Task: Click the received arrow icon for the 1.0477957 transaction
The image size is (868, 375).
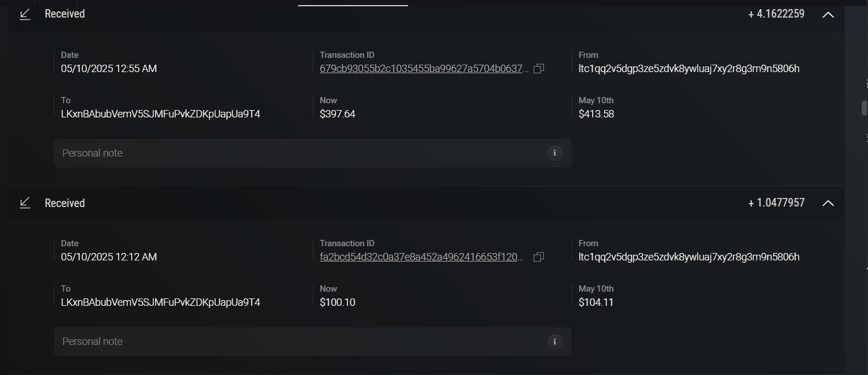Action: point(25,203)
